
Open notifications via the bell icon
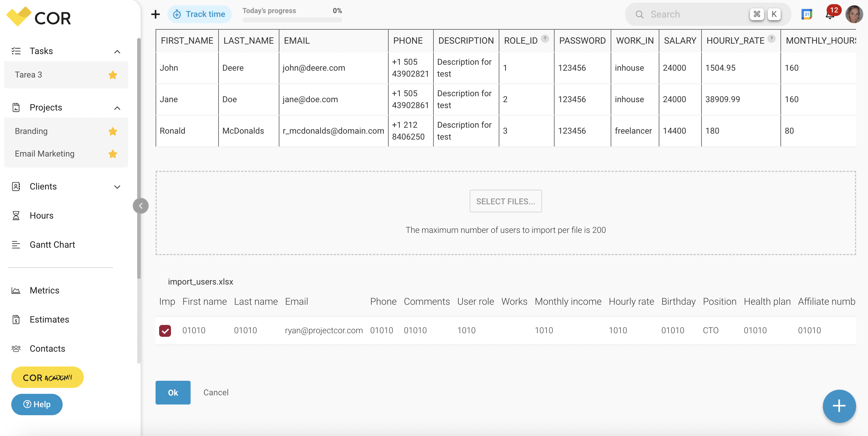830,14
